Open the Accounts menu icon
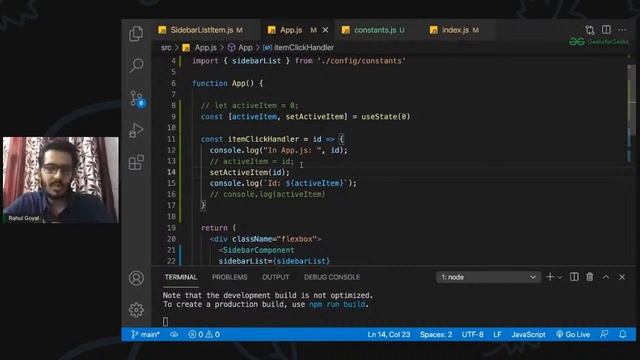 [x=136, y=278]
